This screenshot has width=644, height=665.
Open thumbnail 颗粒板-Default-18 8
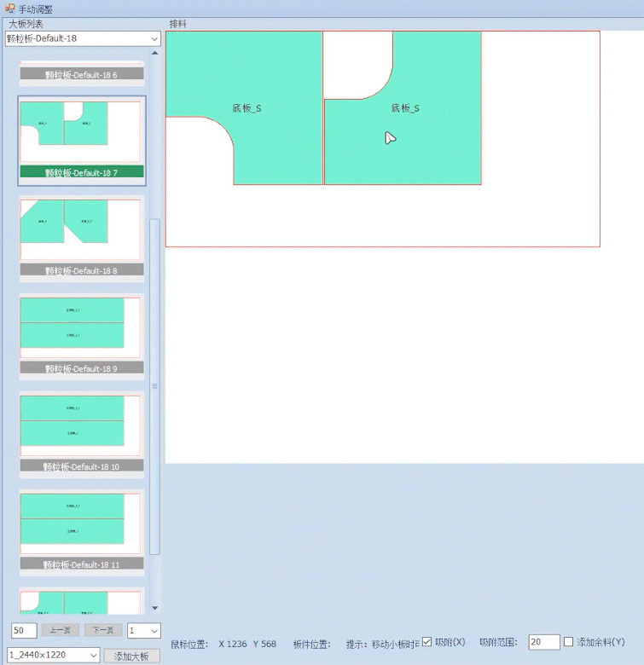pos(81,228)
